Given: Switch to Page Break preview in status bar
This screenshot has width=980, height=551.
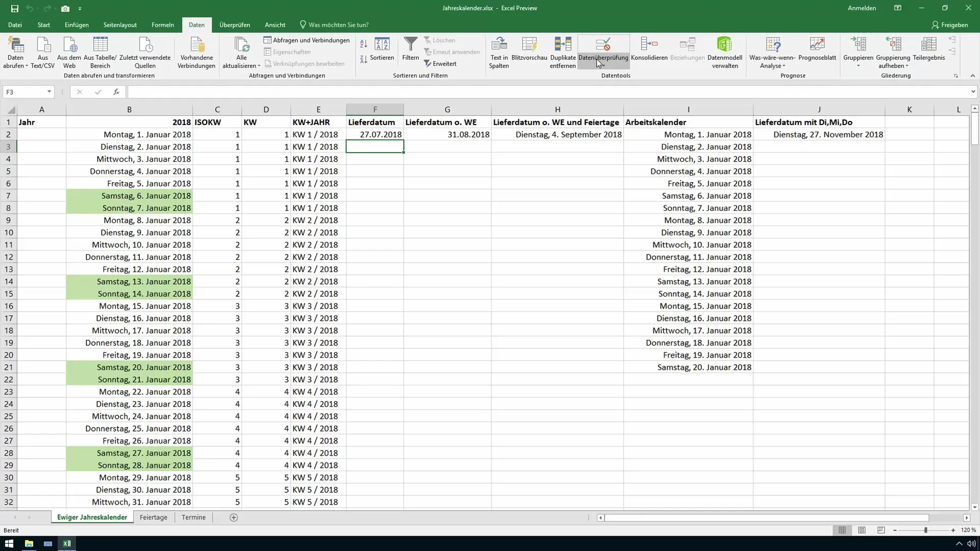Looking at the screenshot, I should point(881,530).
